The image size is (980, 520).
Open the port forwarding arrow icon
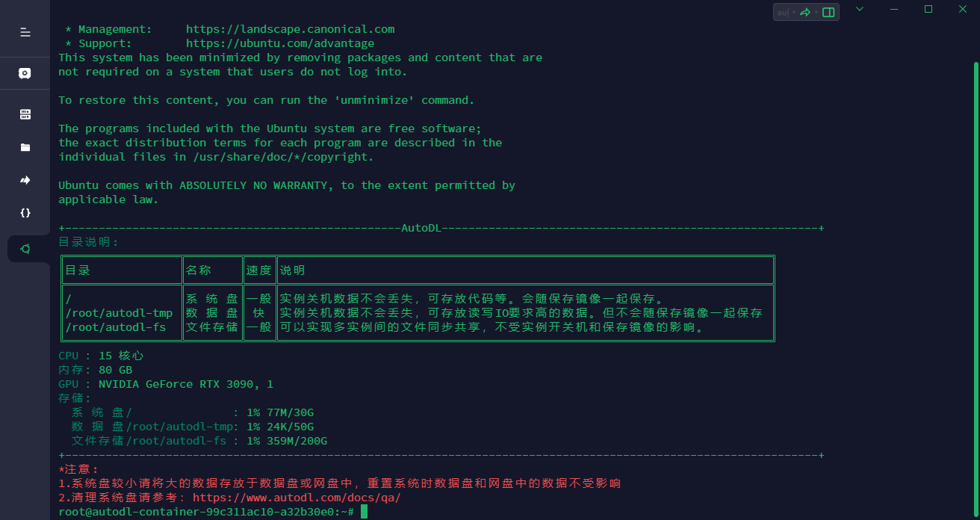click(x=25, y=180)
